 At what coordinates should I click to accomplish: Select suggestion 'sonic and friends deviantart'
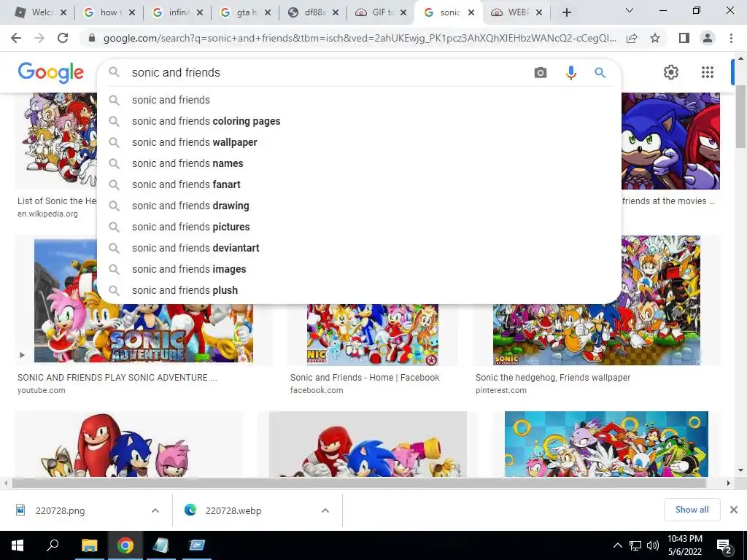(359, 248)
